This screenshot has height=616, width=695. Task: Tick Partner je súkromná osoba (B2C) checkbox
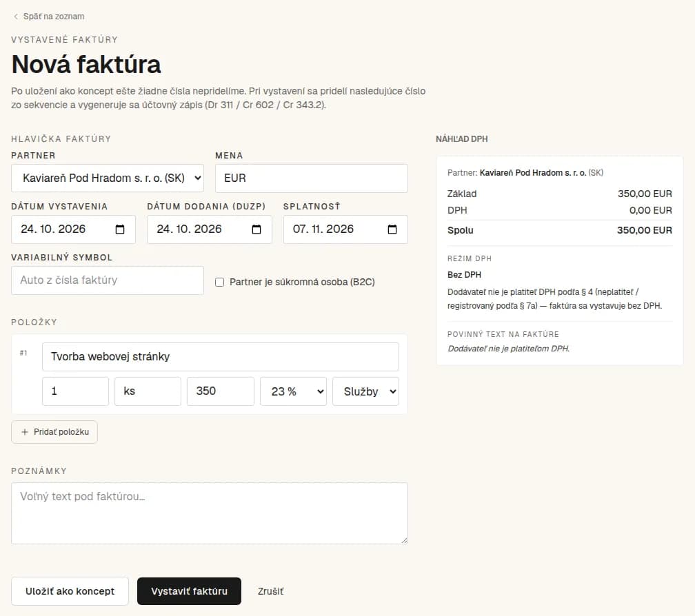[x=219, y=282]
